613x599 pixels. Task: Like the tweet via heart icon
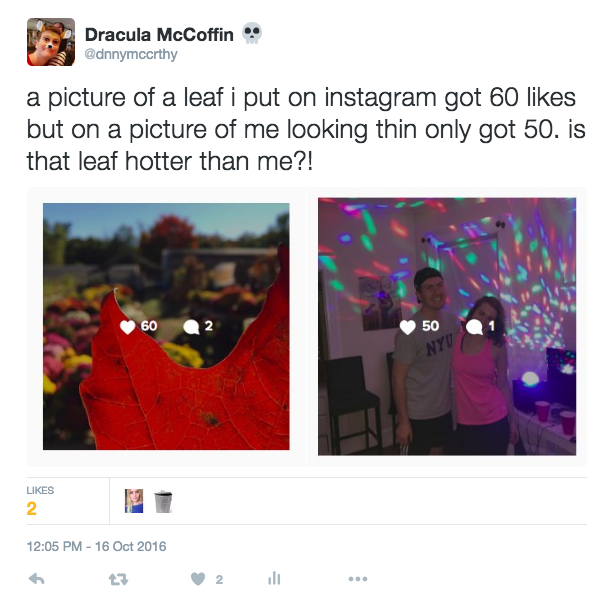(198, 579)
